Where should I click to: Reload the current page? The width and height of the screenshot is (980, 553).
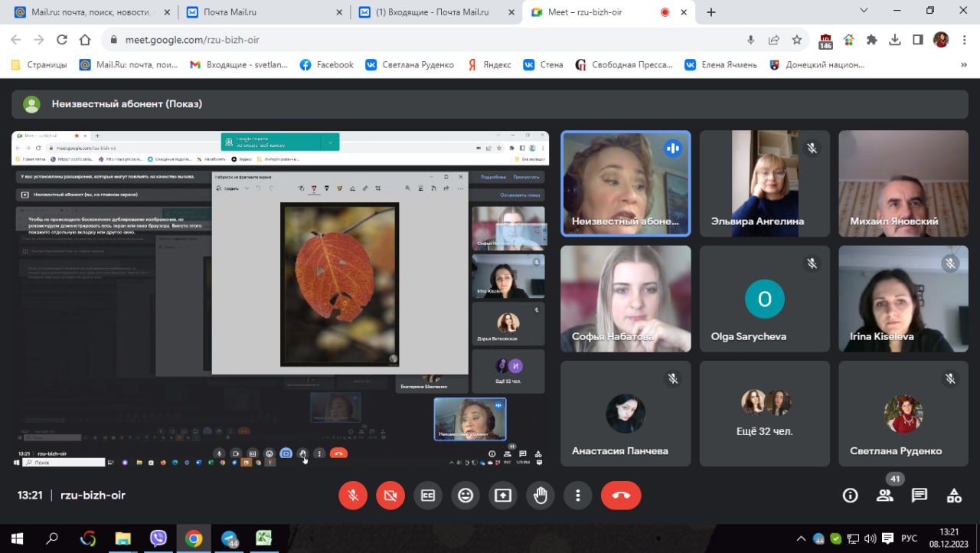pos(62,40)
